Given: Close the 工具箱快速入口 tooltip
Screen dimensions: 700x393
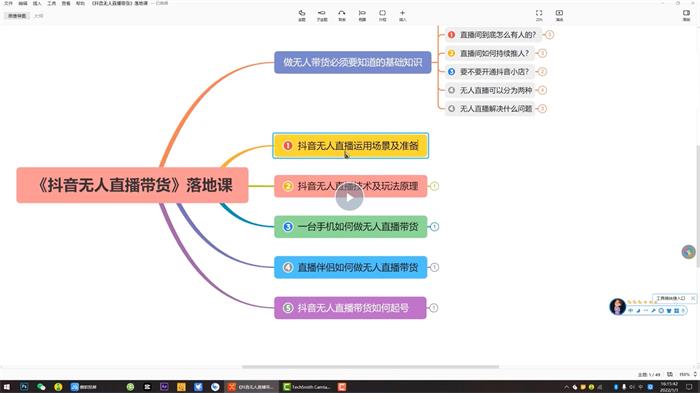Looking at the screenshot, I should pyautogui.click(x=693, y=298).
